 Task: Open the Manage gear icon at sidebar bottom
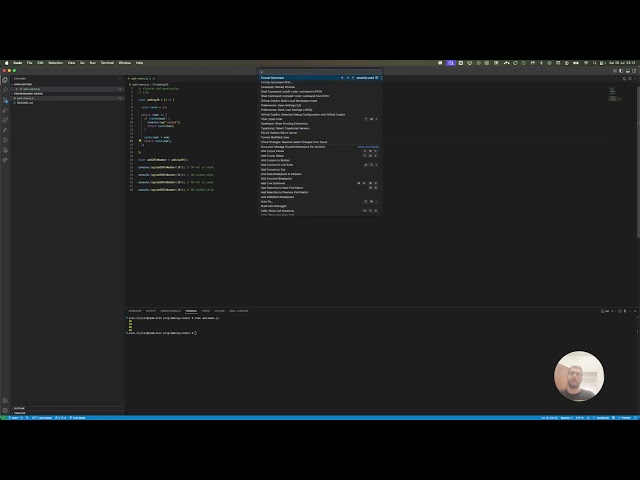click(5, 411)
